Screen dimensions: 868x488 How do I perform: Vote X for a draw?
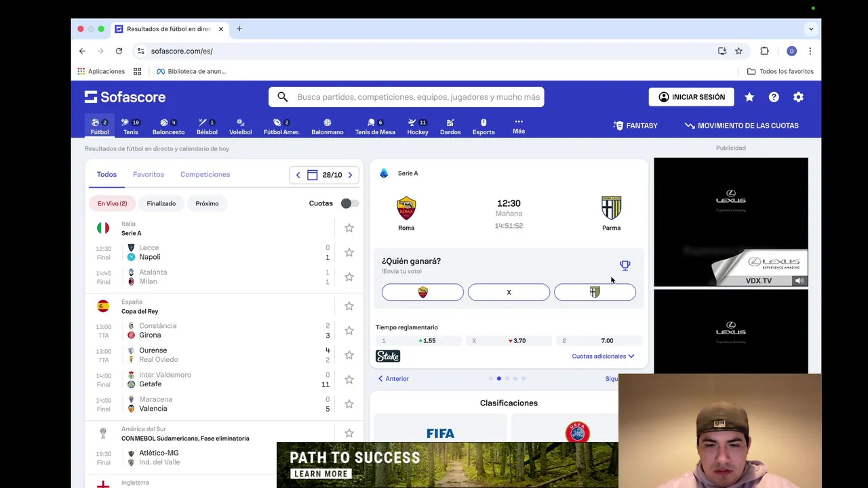point(509,292)
